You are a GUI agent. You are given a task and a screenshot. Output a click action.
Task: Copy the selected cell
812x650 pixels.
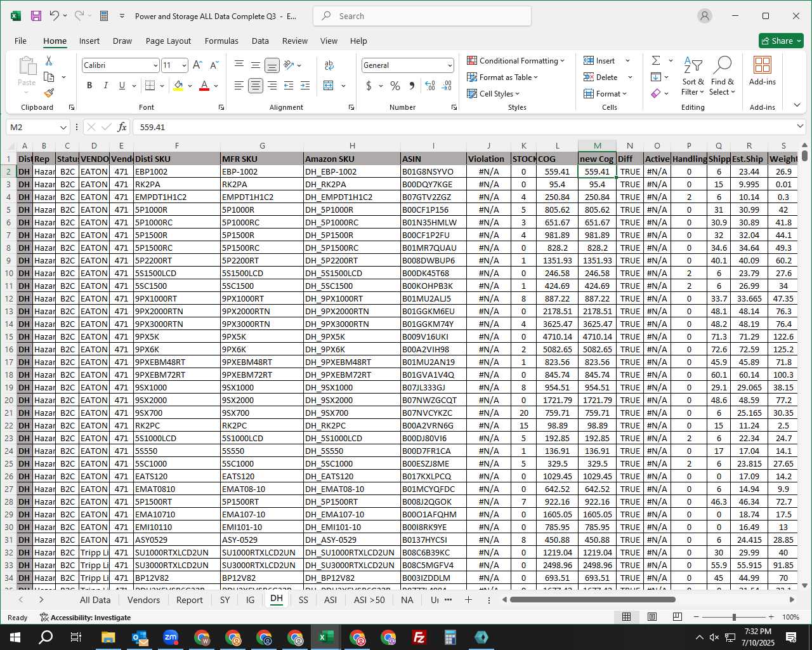pyautogui.click(x=49, y=77)
